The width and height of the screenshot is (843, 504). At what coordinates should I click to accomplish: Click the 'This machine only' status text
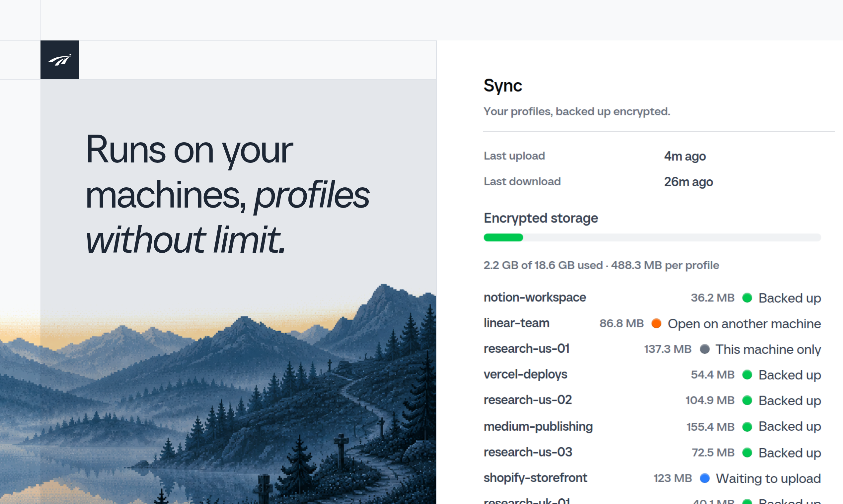768,349
